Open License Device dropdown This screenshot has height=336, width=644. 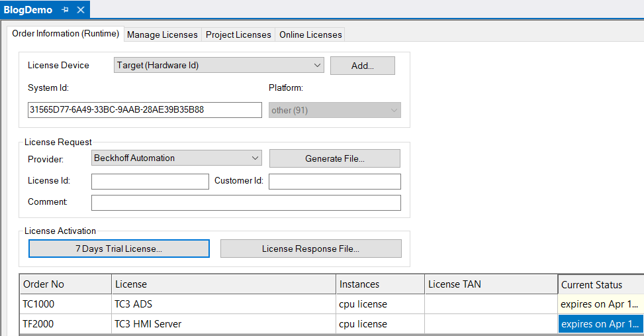coord(219,65)
